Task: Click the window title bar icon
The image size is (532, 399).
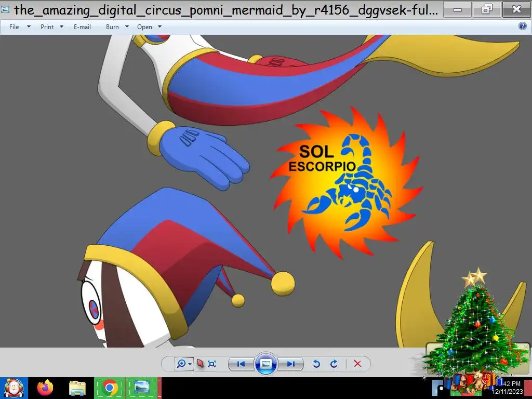Action: click(5, 9)
